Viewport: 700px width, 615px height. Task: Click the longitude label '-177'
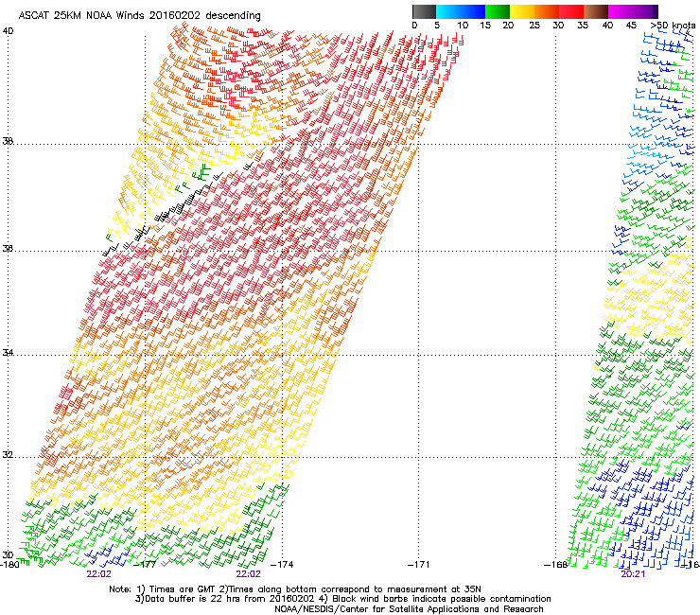point(145,565)
